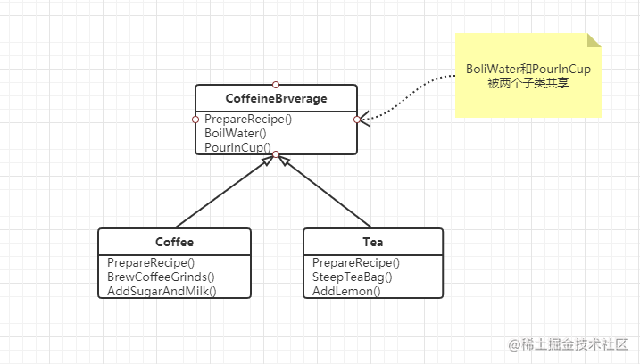Select the Coffee class title
The height and width of the screenshot is (364, 640).
point(174,242)
